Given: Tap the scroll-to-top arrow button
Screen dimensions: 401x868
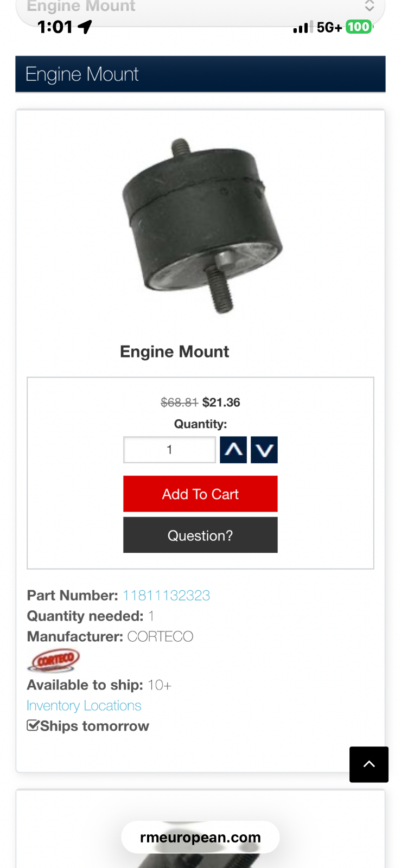Looking at the screenshot, I should point(368,764).
